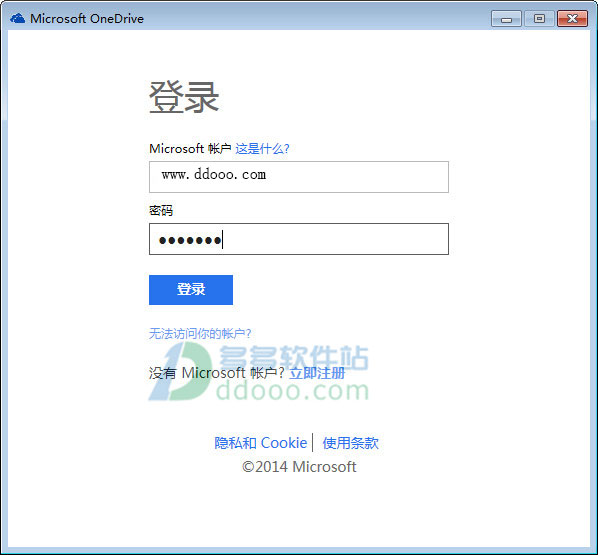Open the '立即注册' sign-up link
The width and height of the screenshot is (598, 555).
pos(317,373)
